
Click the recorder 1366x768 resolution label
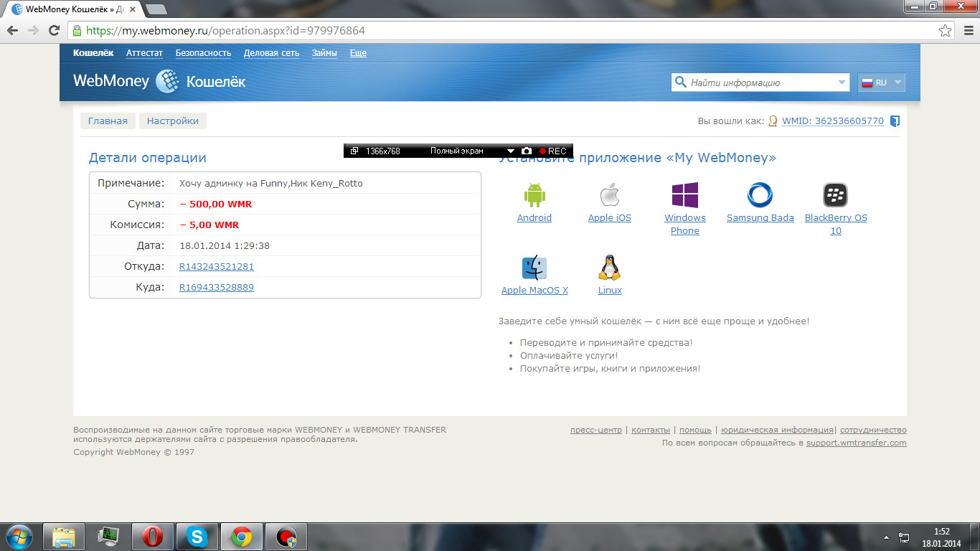click(x=383, y=151)
